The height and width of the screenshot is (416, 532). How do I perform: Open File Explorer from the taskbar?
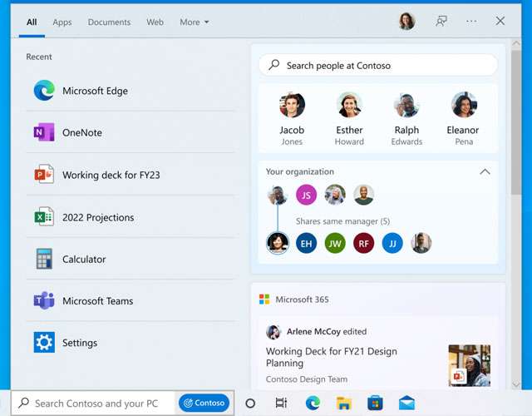[x=343, y=403]
